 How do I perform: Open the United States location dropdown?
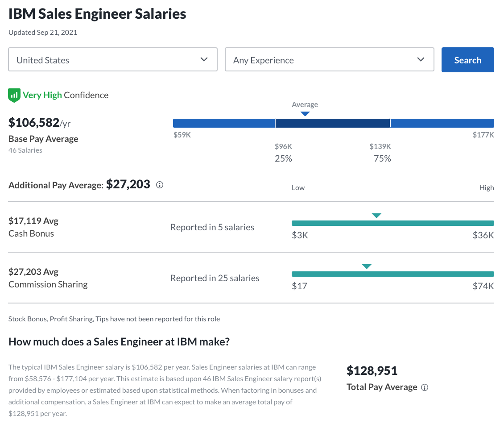point(113,59)
